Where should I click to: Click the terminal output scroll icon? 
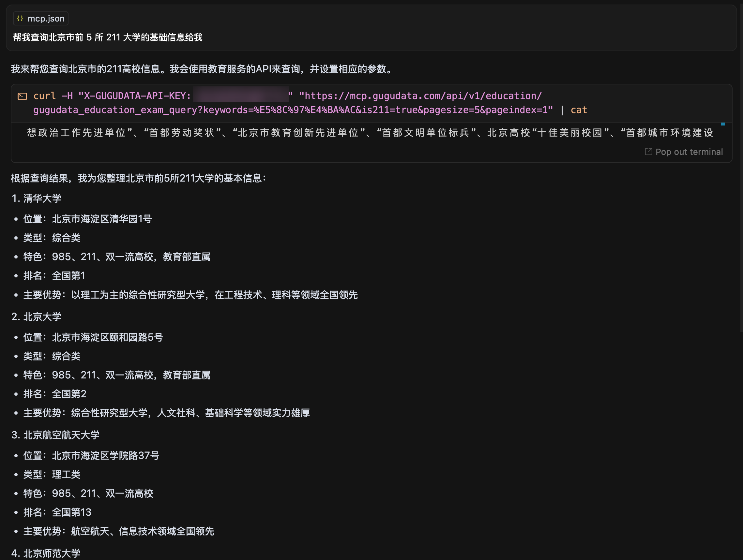[723, 124]
